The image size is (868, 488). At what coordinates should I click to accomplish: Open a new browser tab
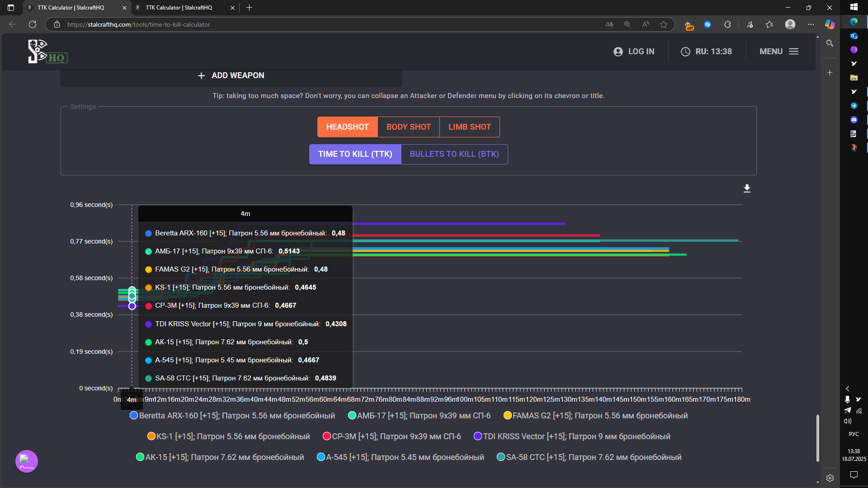249,8
